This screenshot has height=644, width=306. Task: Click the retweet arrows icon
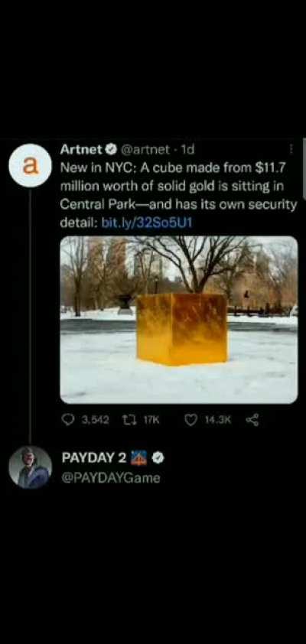[130, 420]
